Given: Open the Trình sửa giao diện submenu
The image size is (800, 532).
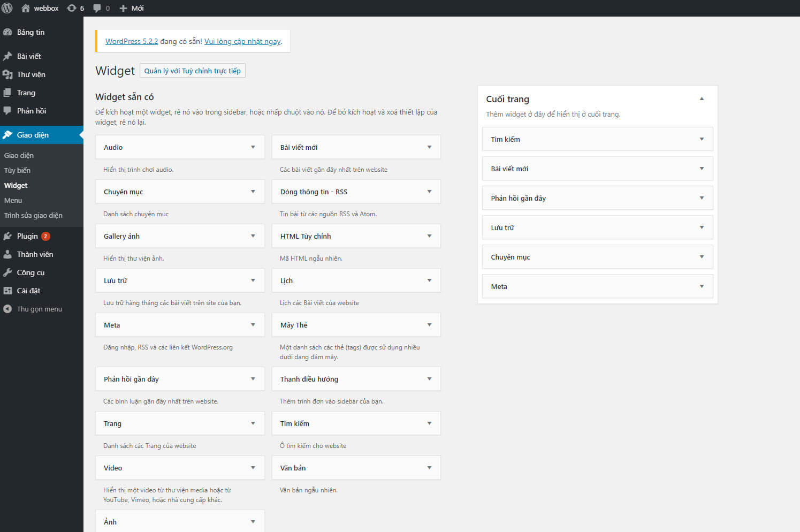Looking at the screenshot, I should coord(33,215).
